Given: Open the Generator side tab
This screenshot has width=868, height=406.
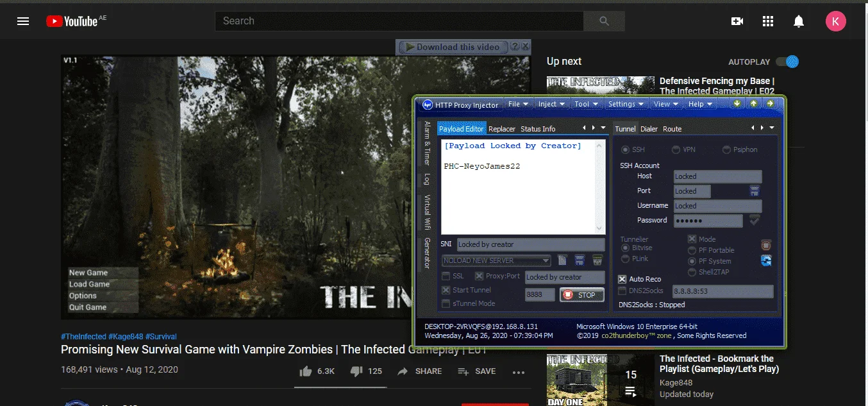Looking at the screenshot, I should (427, 253).
